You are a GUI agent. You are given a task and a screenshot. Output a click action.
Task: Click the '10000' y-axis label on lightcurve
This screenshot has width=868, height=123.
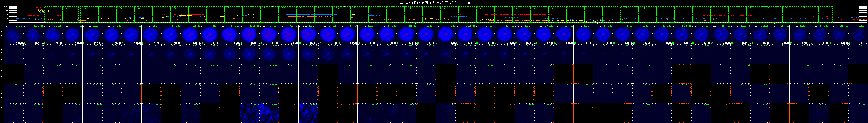click(6, 7)
